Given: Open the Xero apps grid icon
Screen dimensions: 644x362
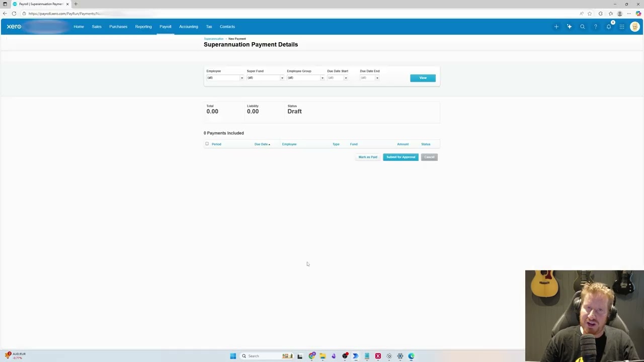Looking at the screenshot, I should (x=622, y=27).
